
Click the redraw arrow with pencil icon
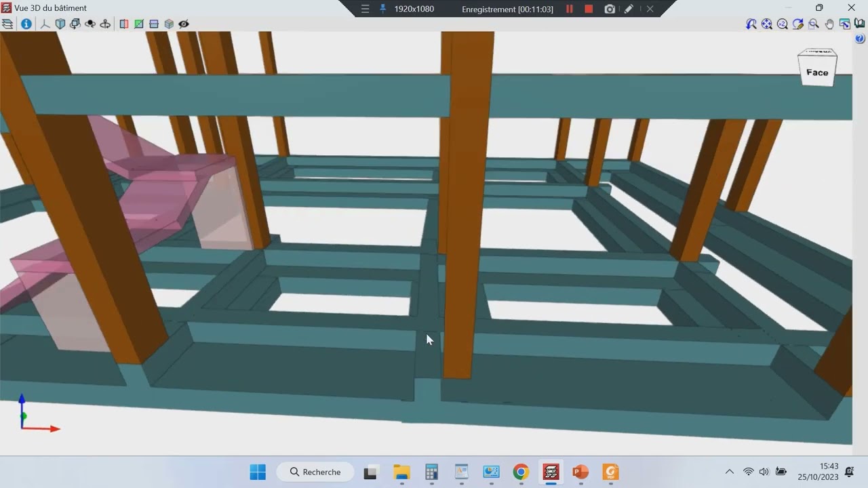798,24
